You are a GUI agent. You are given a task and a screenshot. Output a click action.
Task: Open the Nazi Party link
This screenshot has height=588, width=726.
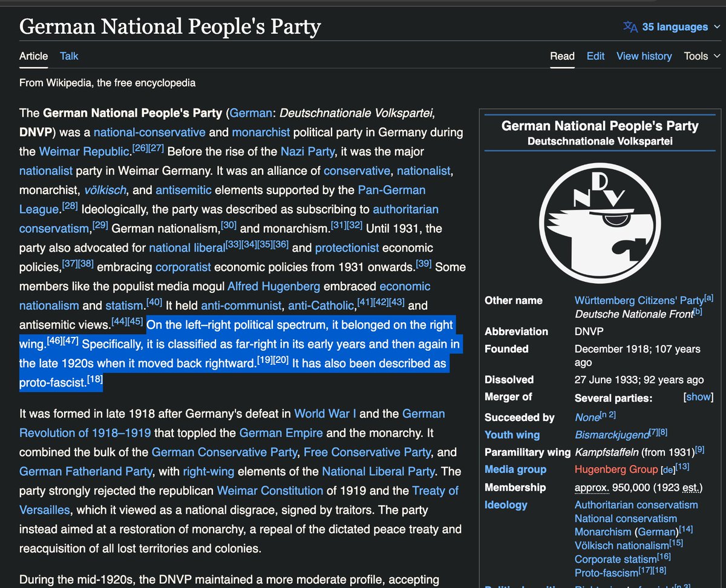tap(307, 151)
